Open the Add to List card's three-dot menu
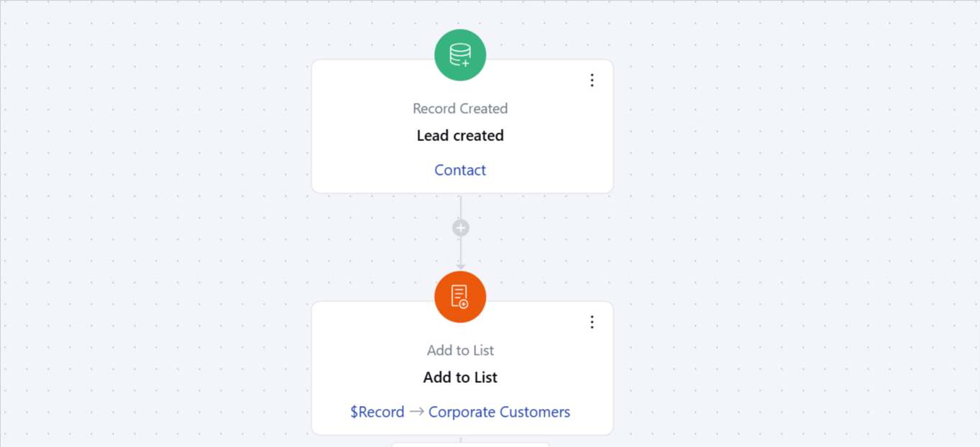 tap(592, 322)
